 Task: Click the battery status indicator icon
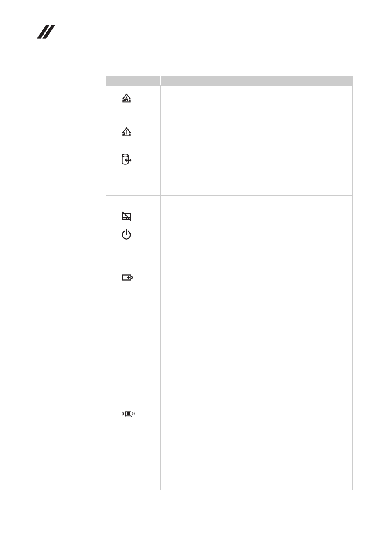[x=127, y=278]
